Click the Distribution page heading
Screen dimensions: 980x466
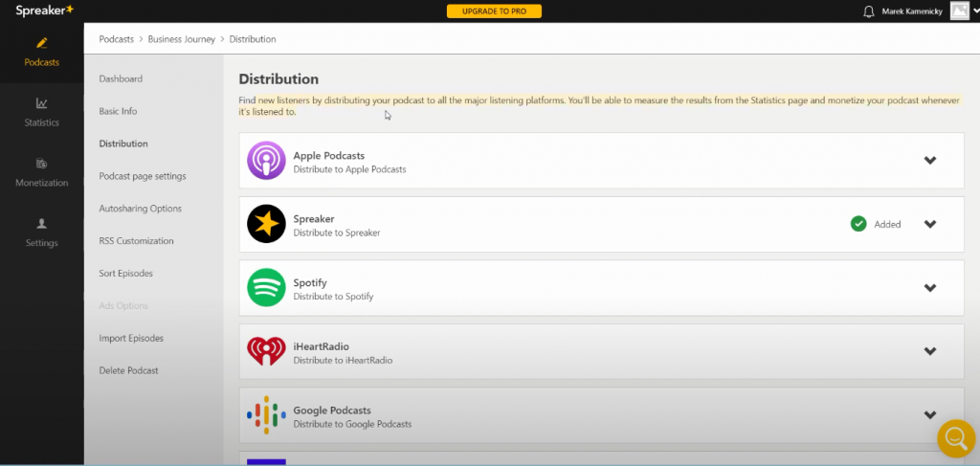click(278, 79)
